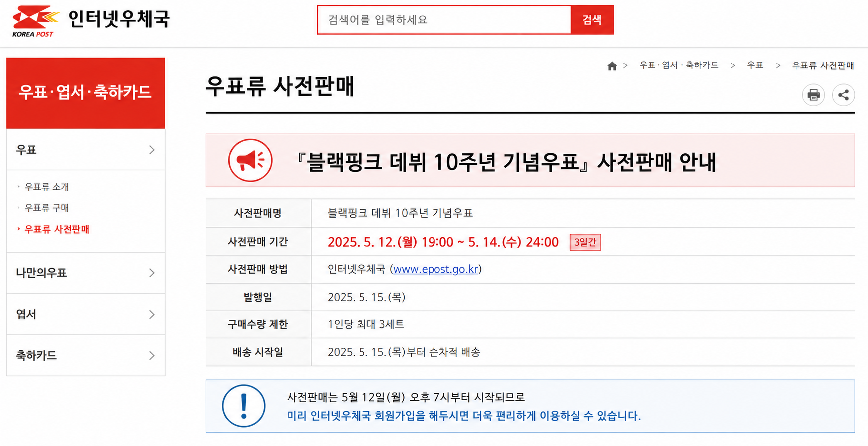Select the 사전판매명 value 블랙핑크 데뷔 10주년 기념우표
Screen dimensions: 868x446
click(400, 213)
